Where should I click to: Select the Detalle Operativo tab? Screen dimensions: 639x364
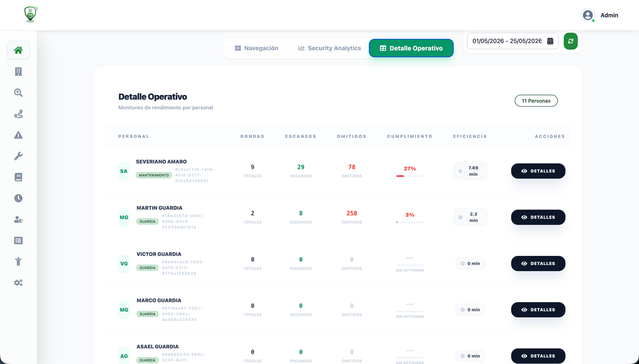pyautogui.click(x=411, y=48)
